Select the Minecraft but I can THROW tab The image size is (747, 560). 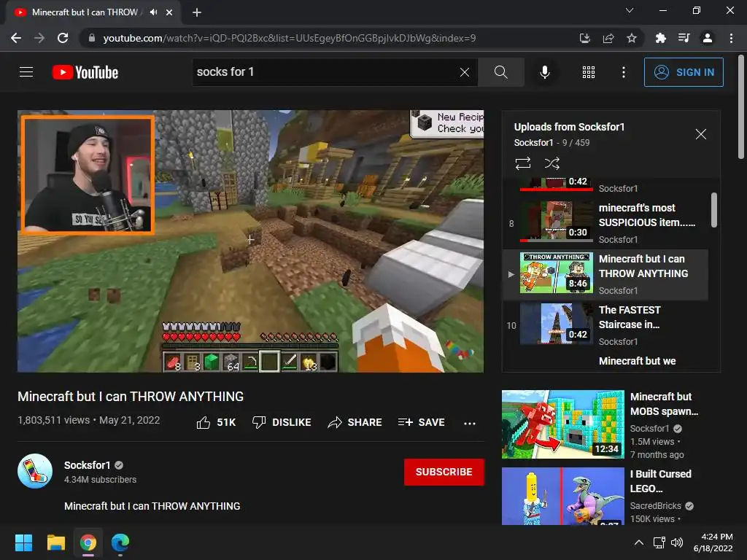click(93, 12)
